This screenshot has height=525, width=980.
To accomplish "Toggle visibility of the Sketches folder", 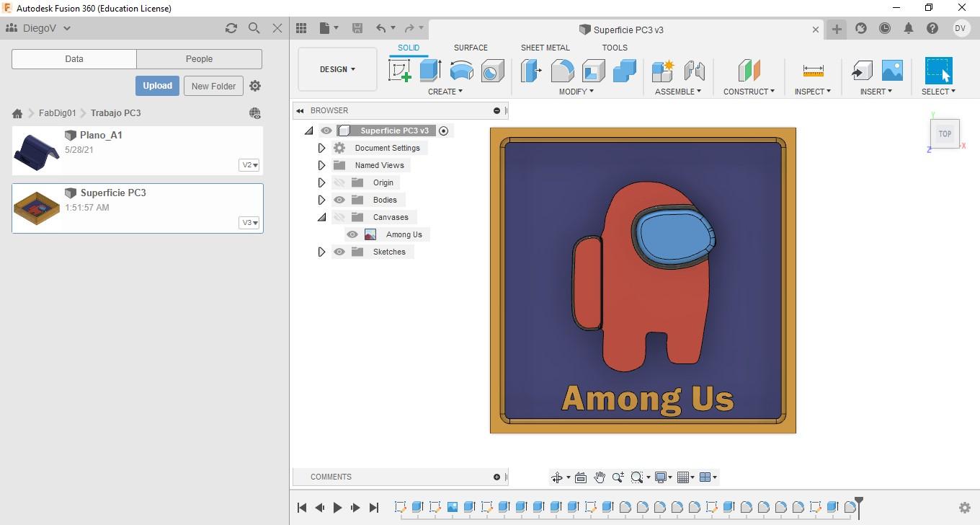I will coord(339,252).
